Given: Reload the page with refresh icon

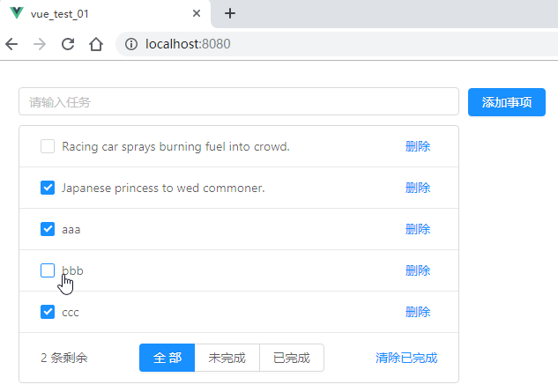Looking at the screenshot, I should click(x=67, y=44).
